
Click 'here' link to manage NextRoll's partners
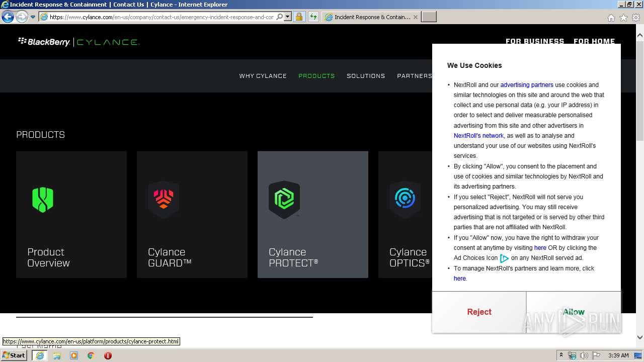(460, 279)
